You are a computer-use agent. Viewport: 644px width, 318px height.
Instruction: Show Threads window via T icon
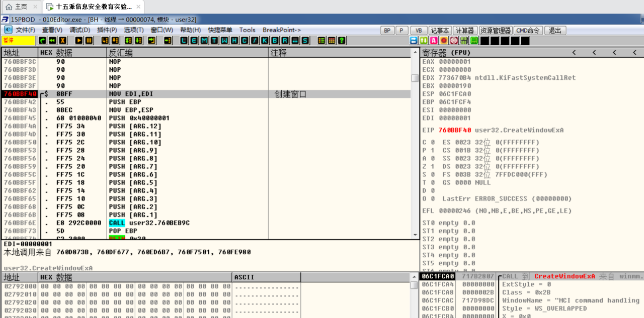pos(215,40)
